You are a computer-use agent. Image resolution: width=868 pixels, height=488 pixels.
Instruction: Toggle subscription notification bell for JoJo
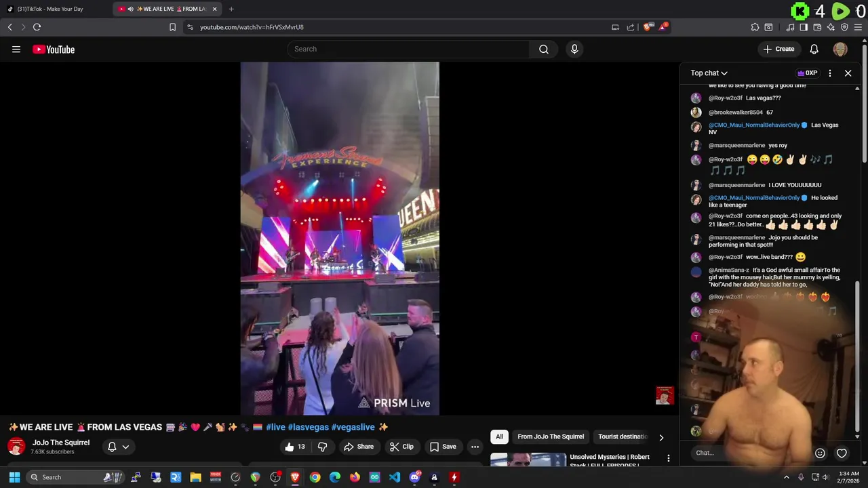pyautogui.click(x=112, y=447)
